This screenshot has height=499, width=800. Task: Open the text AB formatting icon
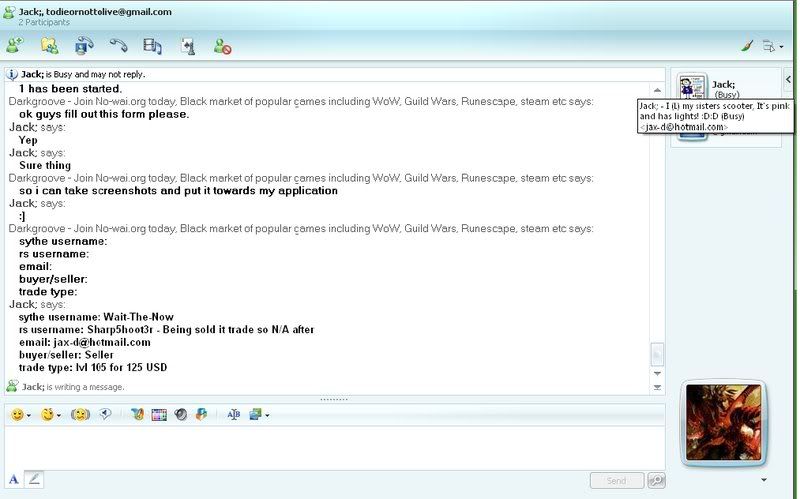[234, 414]
